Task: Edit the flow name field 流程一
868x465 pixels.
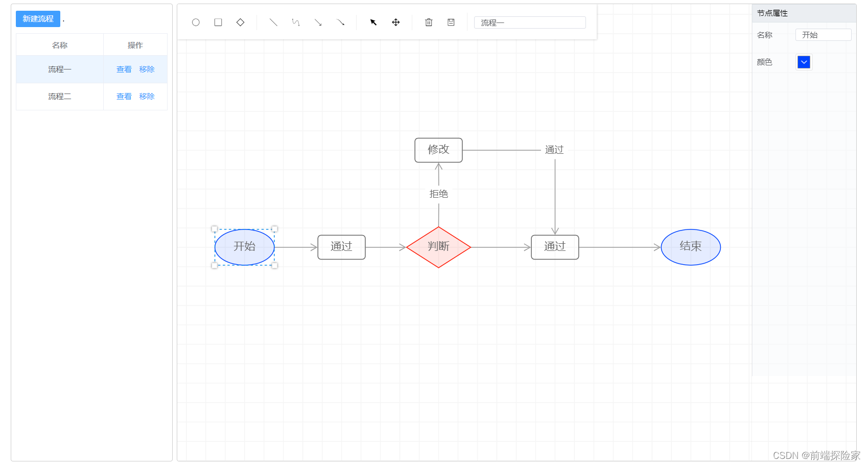Action: point(530,22)
